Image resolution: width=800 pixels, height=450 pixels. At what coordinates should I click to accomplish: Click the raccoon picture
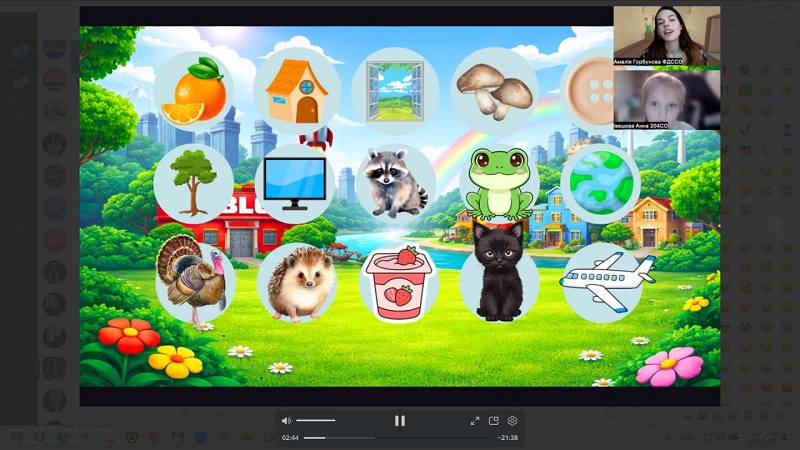(395, 183)
